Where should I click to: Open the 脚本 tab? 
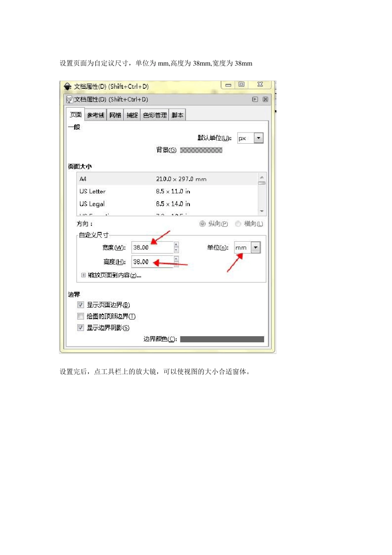pos(177,115)
